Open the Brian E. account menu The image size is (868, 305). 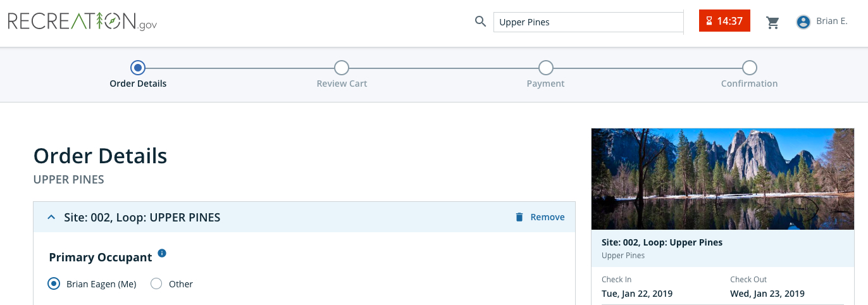[x=831, y=22]
